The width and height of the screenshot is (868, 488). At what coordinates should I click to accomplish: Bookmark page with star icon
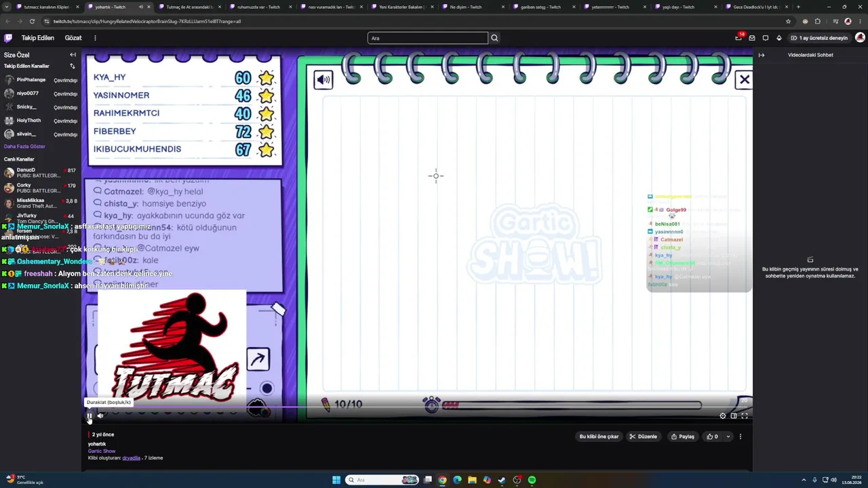click(788, 21)
